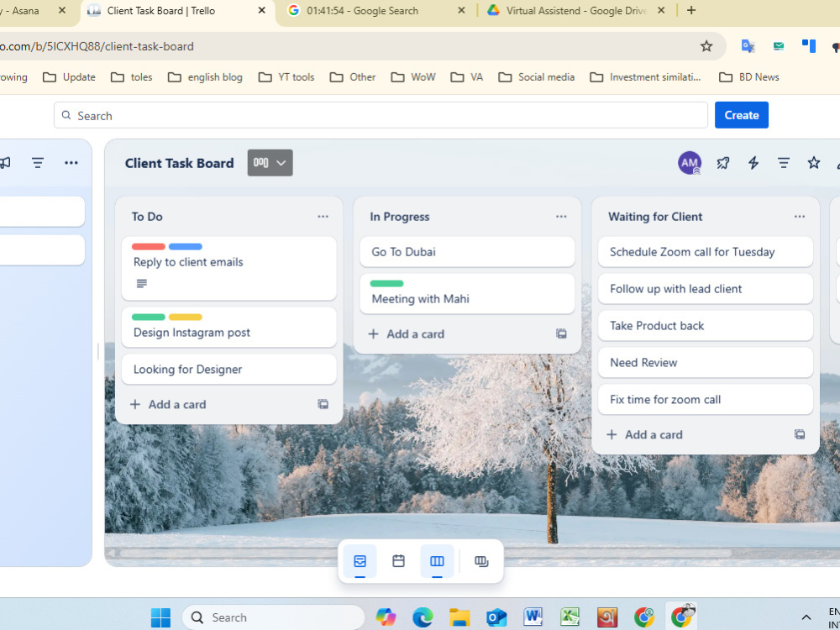Open a new browser tab
840x630 pixels.
point(691,10)
